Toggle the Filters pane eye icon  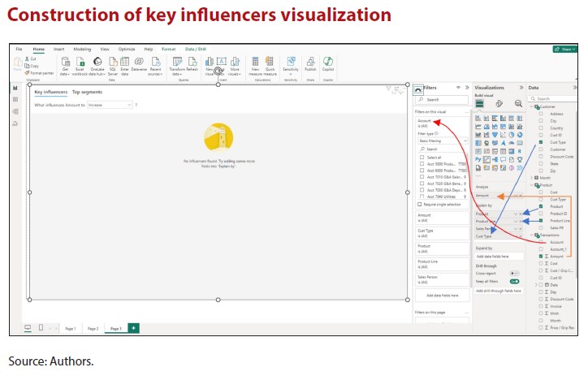pos(458,88)
